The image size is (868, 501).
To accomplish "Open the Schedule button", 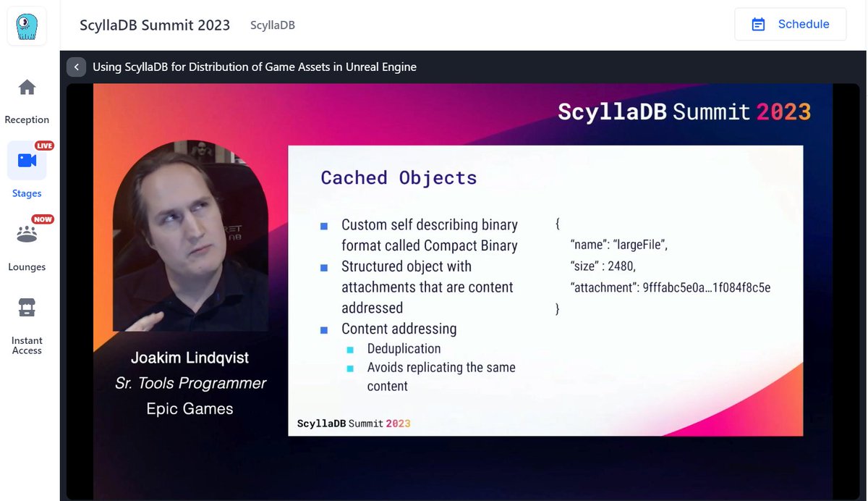I will (791, 25).
